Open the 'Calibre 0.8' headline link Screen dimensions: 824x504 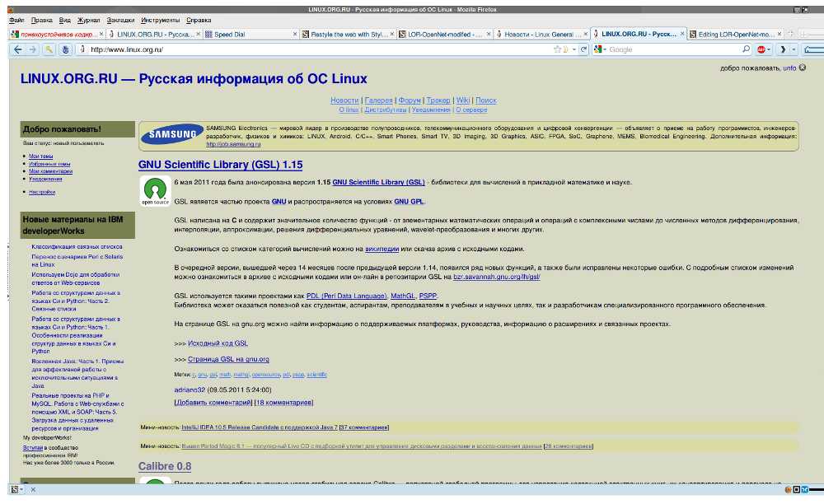pyautogui.click(x=165, y=466)
